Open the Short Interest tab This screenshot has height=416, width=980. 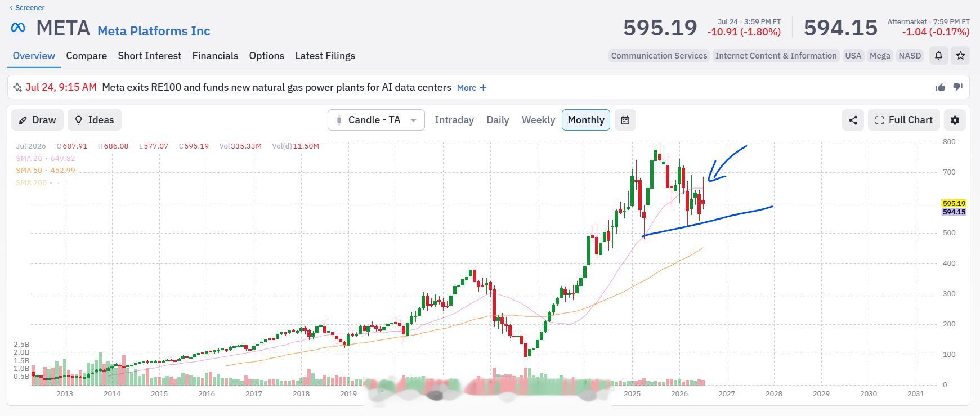tap(150, 56)
